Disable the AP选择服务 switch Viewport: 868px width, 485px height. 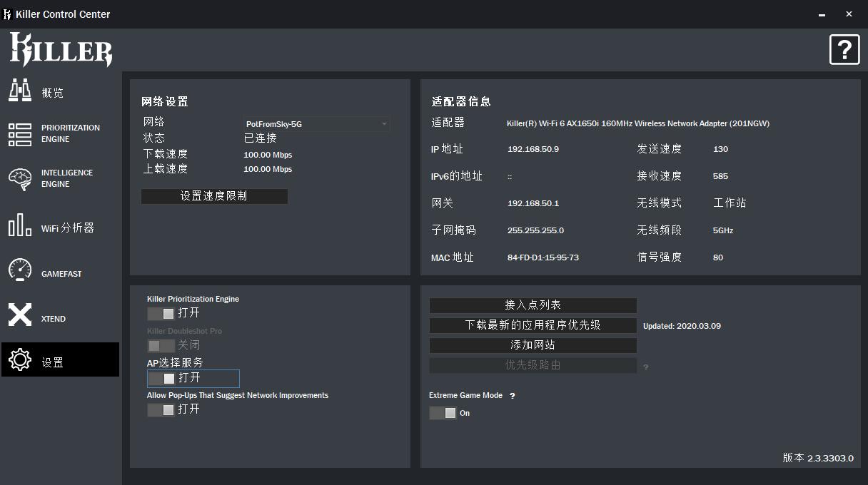pyautogui.click(x=161, y=378)
